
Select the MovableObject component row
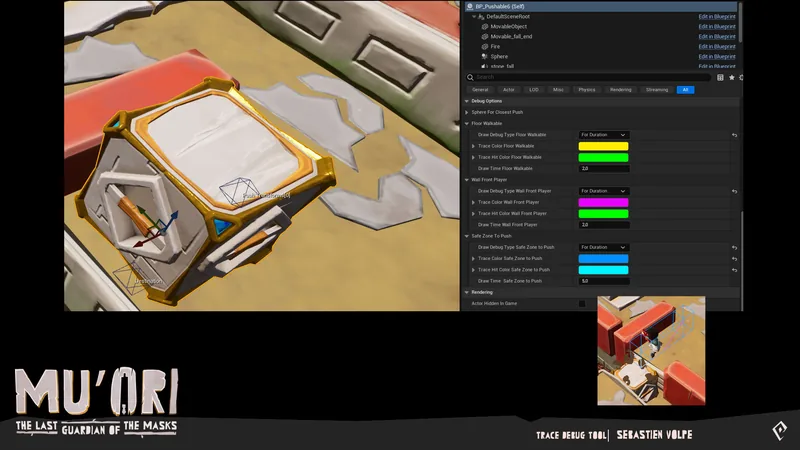[601, 27]
